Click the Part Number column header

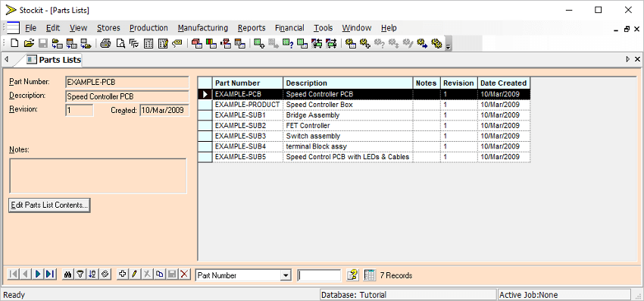248,83
